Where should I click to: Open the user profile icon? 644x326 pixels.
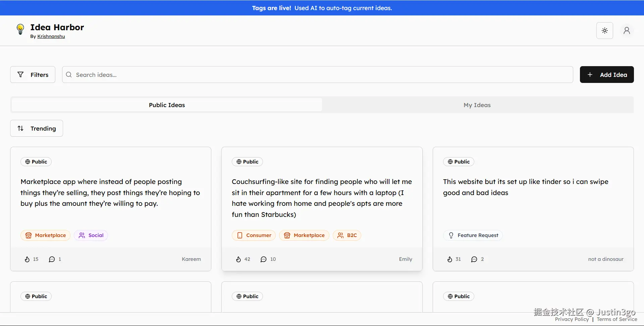[x=627, y=31]
